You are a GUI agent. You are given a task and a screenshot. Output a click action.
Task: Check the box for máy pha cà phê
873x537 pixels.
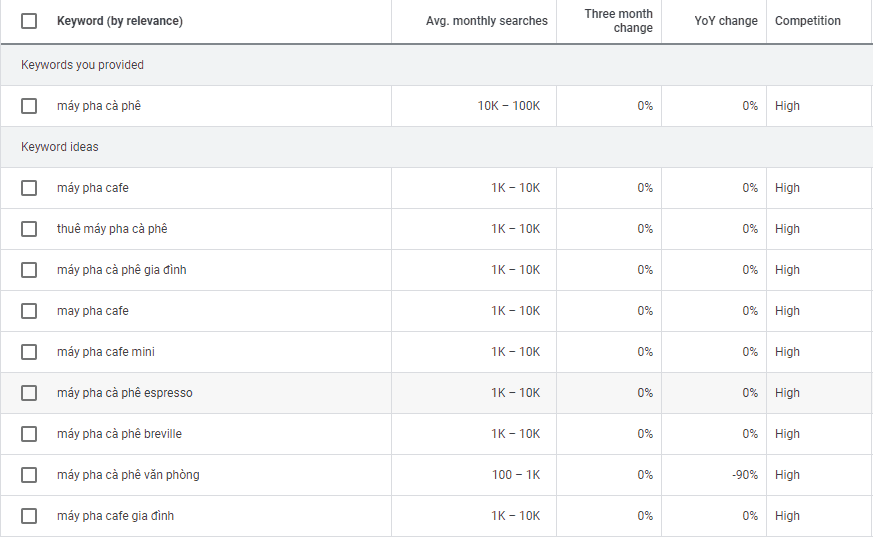coord(29,106)
